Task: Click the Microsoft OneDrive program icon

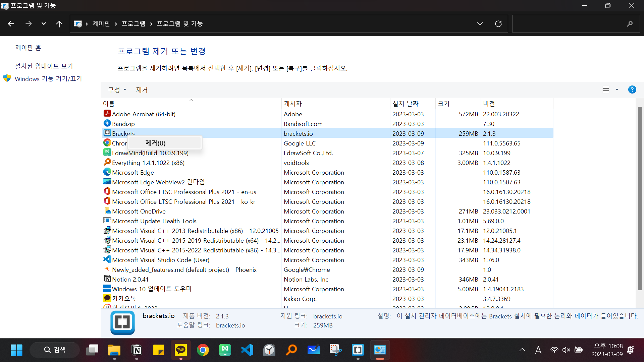Action: (107, 211)
